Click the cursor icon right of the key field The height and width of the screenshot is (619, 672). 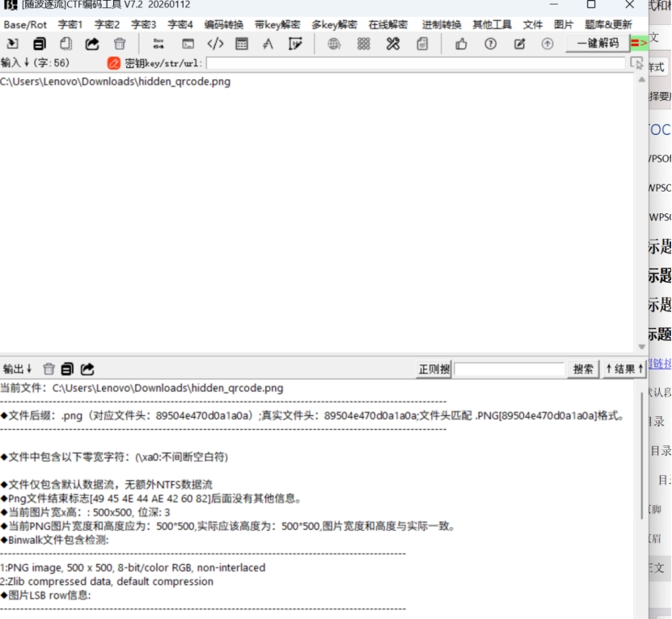pos(637,63)
